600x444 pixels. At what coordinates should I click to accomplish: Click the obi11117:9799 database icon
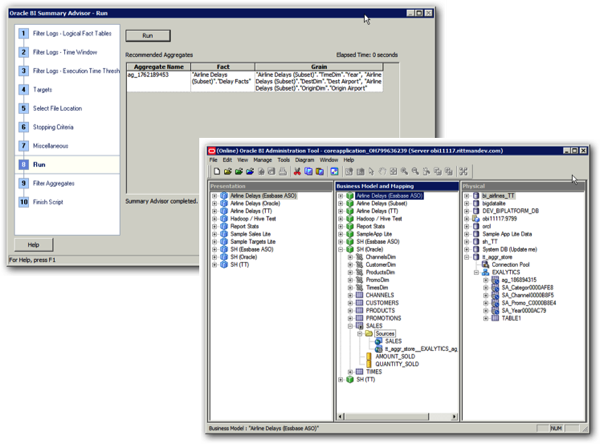click(476, 219)
